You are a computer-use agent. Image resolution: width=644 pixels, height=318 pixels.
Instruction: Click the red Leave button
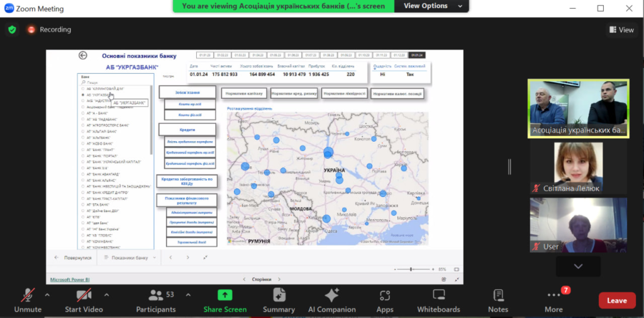pos(617,300)
